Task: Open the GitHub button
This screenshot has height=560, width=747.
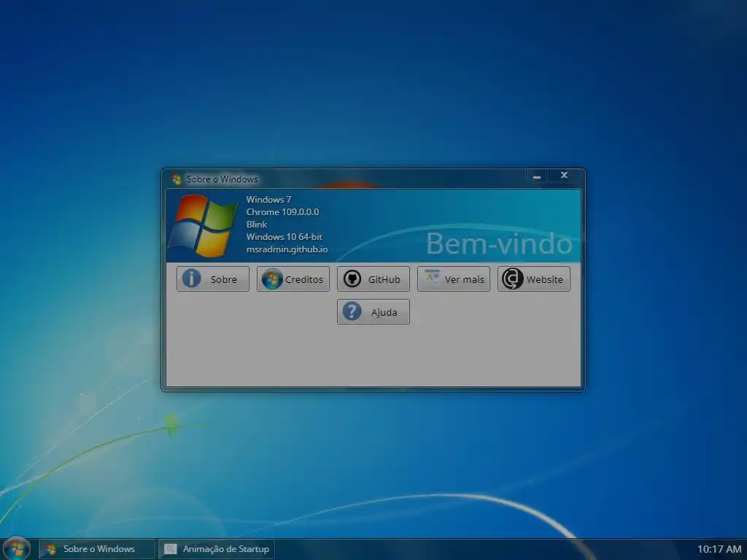Action: 373,279
